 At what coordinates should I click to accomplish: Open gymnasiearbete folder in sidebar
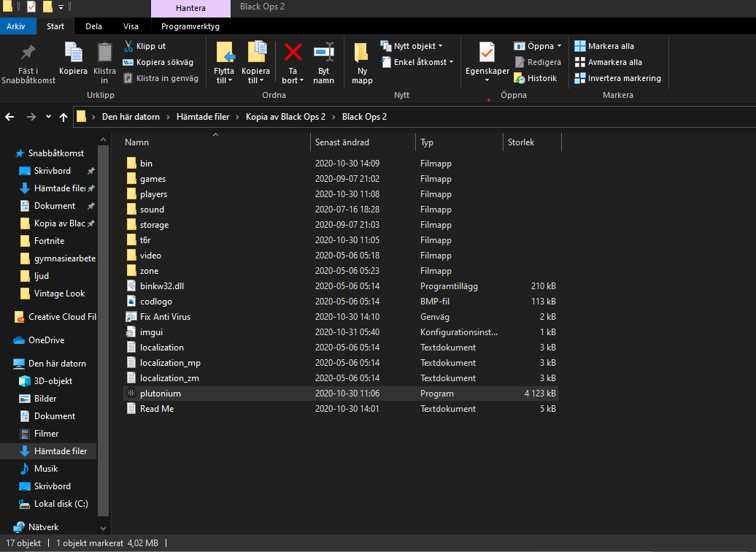(58, 258)
